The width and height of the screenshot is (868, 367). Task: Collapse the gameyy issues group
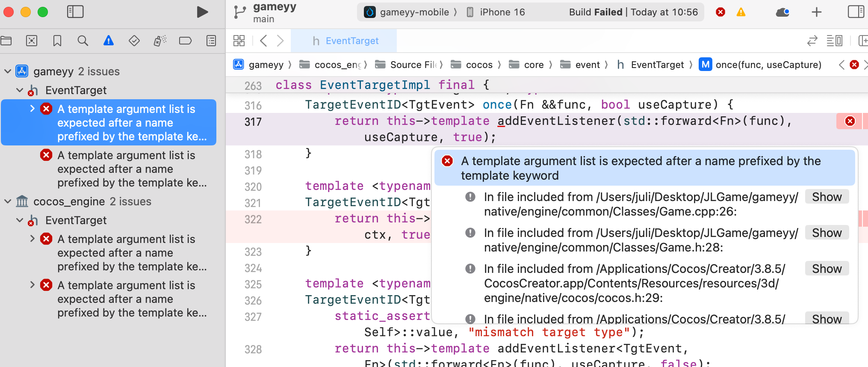click(x=8, y=71)
